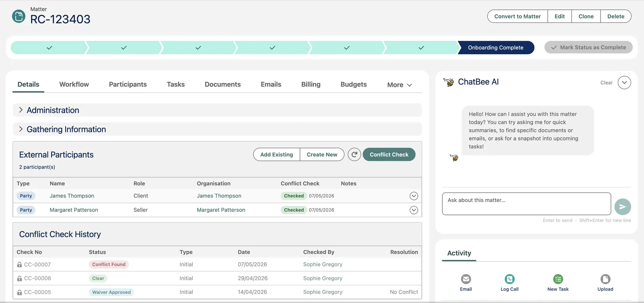This screenshot has width=644, height=303.
Task: Click lock icon next to CC-00005
Action: [x=19, y=293]
